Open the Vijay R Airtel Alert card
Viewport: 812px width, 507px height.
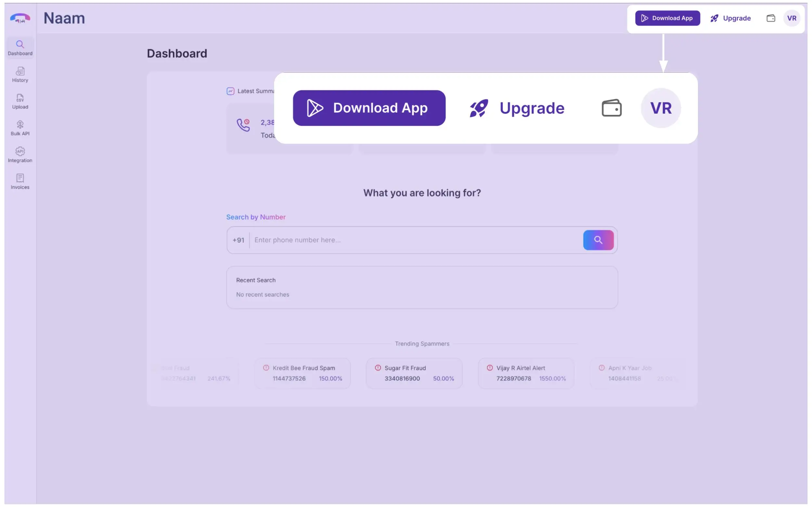tap(526, 373)
